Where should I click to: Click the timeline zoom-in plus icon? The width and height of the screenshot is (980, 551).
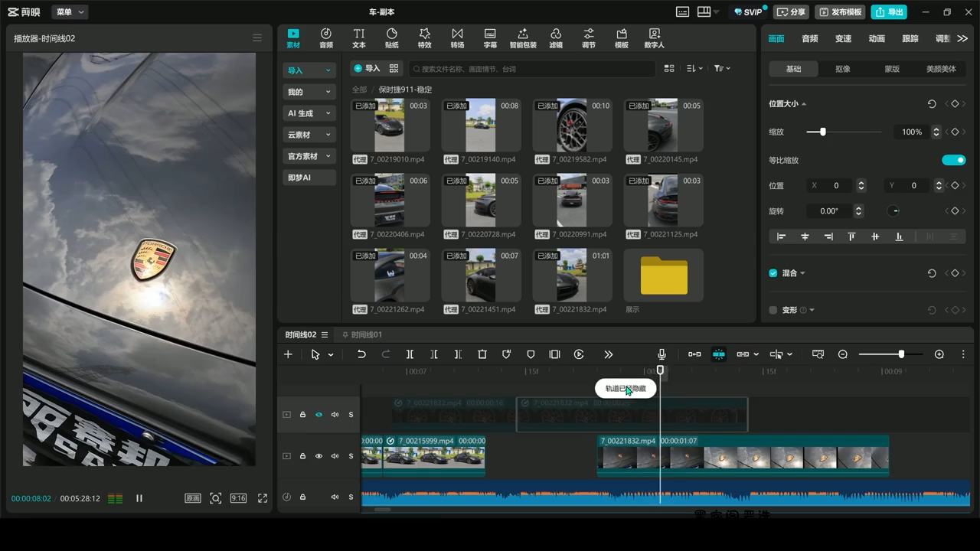[939, 354]
